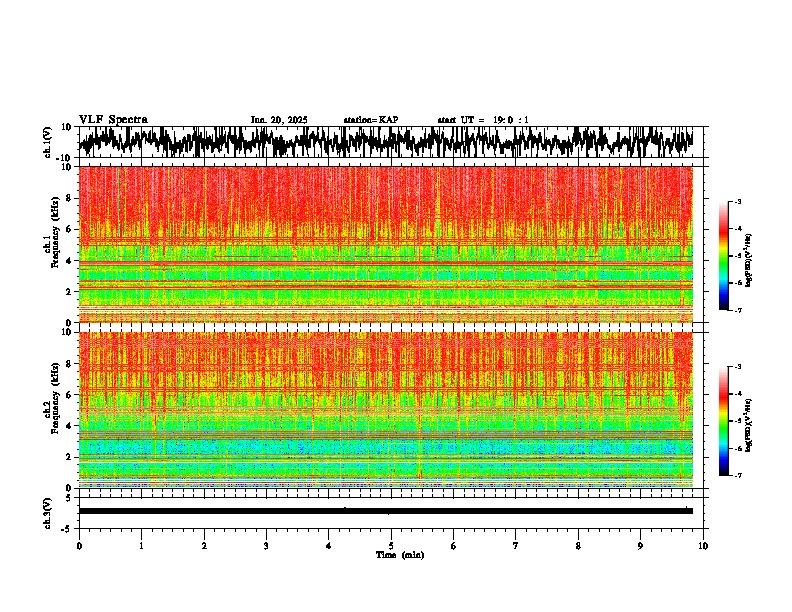Click the 5 tick on ch.3(V) axis
The width and height of the screenshot is (792, 612).
point(70,498)
